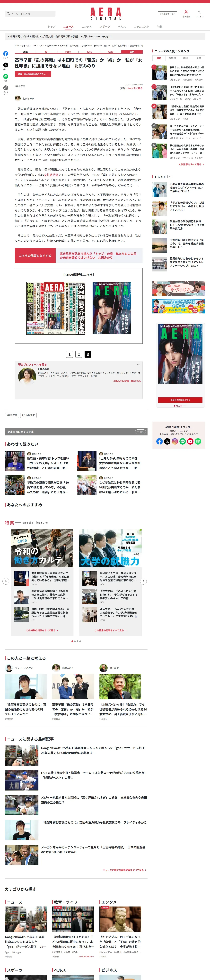Go to article page 1

click(69, 354)
